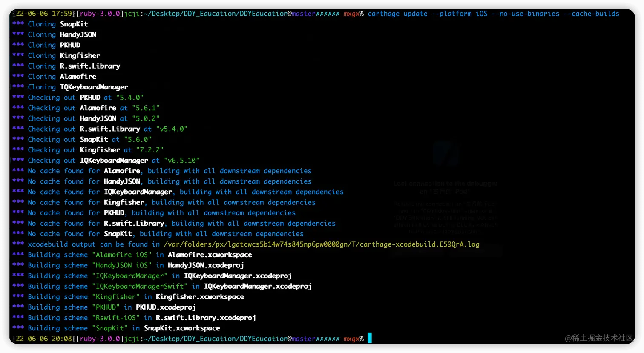Click the 'Cloning IQKeyboardManager' line
This screenshot has height=353, width=644.
point(70,87)
